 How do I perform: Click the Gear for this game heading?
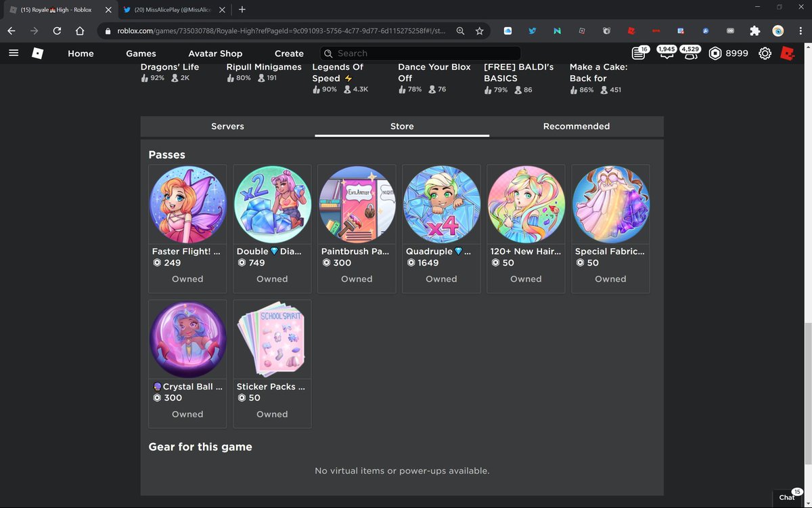200,447
